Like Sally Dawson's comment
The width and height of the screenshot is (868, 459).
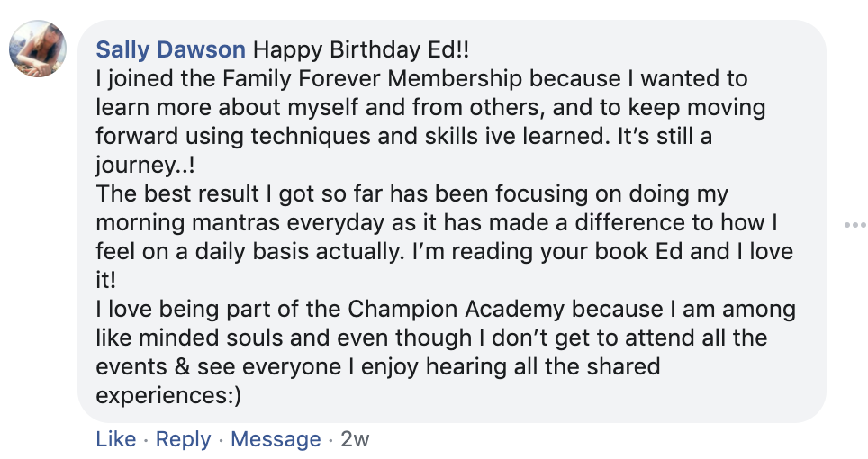pos(115,439)
